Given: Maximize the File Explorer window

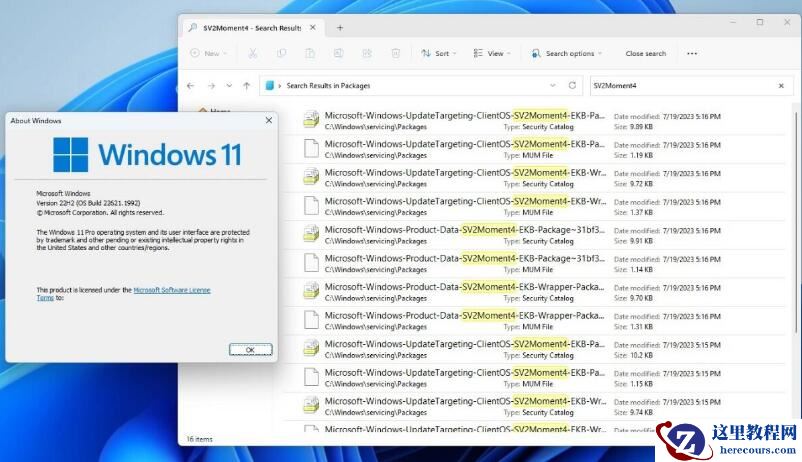Looking at the screenshot, I should [x=760, y=22].
